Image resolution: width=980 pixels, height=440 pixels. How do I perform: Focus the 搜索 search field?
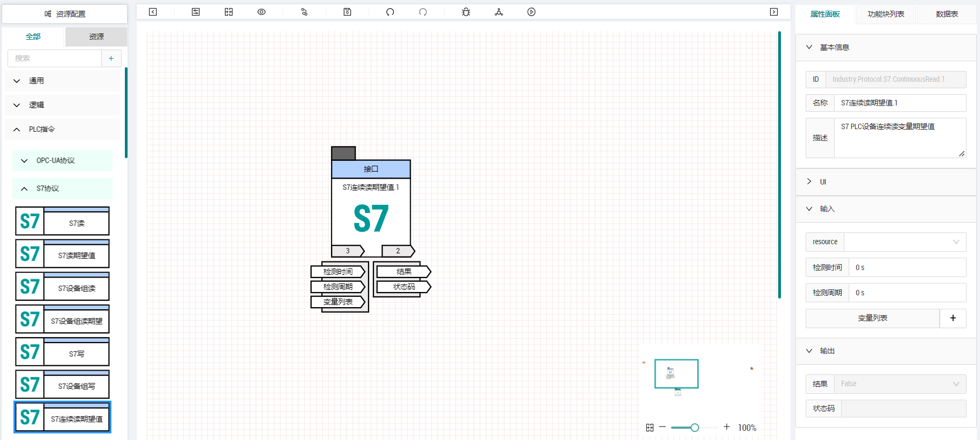[54, 58]
